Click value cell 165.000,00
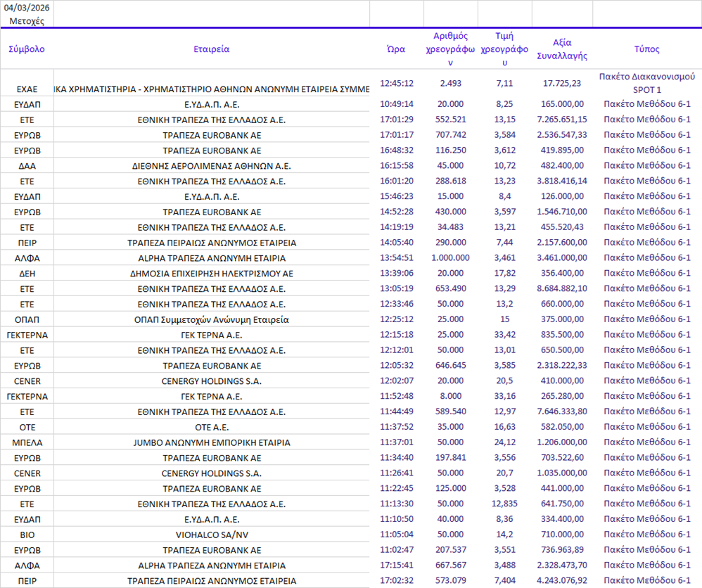 (x=562, y=104)
